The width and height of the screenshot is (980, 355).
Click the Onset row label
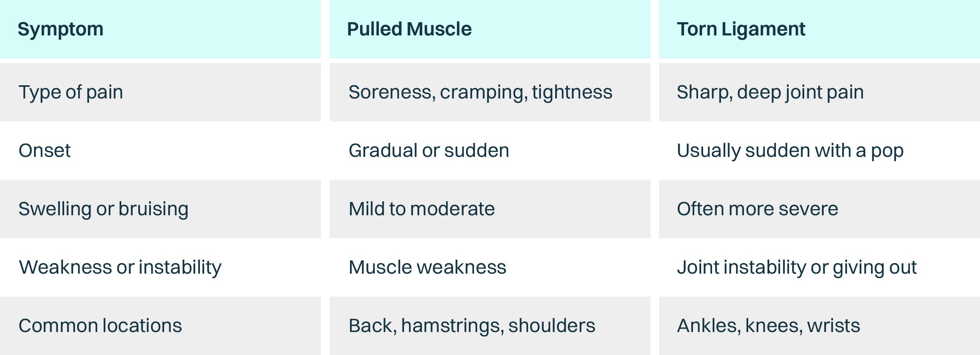click(45, 151)
